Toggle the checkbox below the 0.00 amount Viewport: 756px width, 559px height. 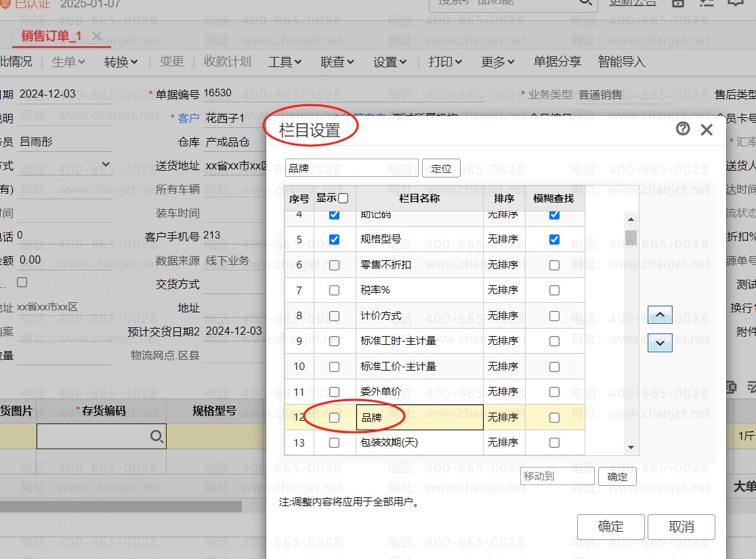(22, 282)
